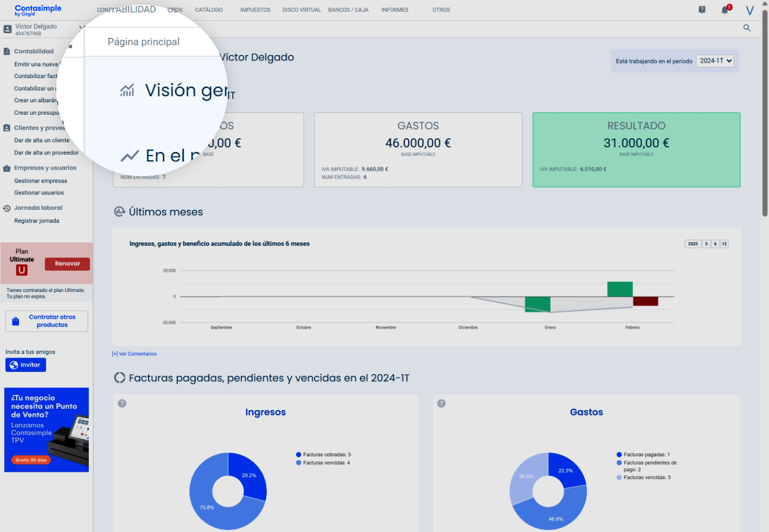Click the Facturas cobradas legend color dot
The height and width of the screenshot is (532, 769).
pyautogui.click(x=299, y=455)
